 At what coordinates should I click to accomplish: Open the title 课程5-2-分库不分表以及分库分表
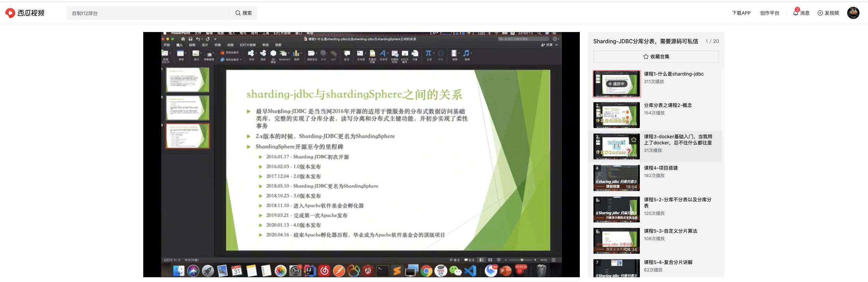click(678, 203)
